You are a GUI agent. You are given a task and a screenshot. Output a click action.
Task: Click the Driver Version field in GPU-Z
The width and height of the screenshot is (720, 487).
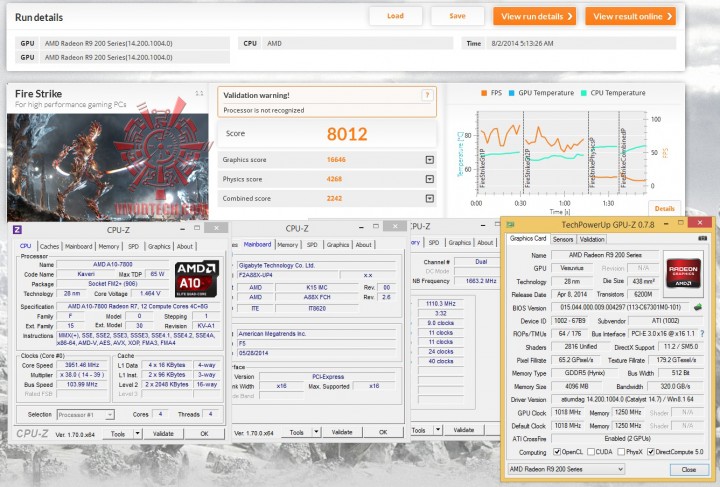(627, 399)
